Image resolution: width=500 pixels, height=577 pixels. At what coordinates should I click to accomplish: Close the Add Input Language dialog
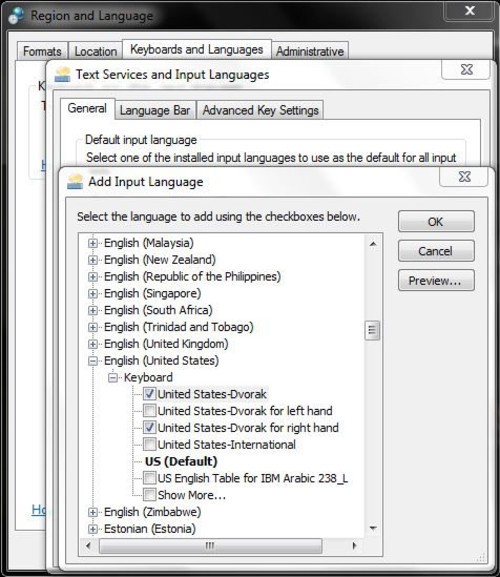pos(465,177)
